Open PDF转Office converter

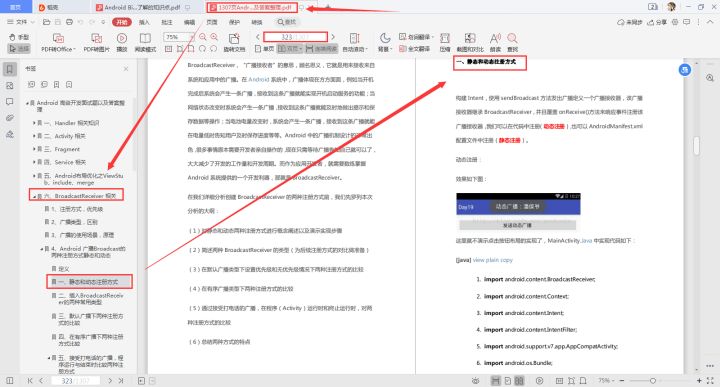point(58,43)
